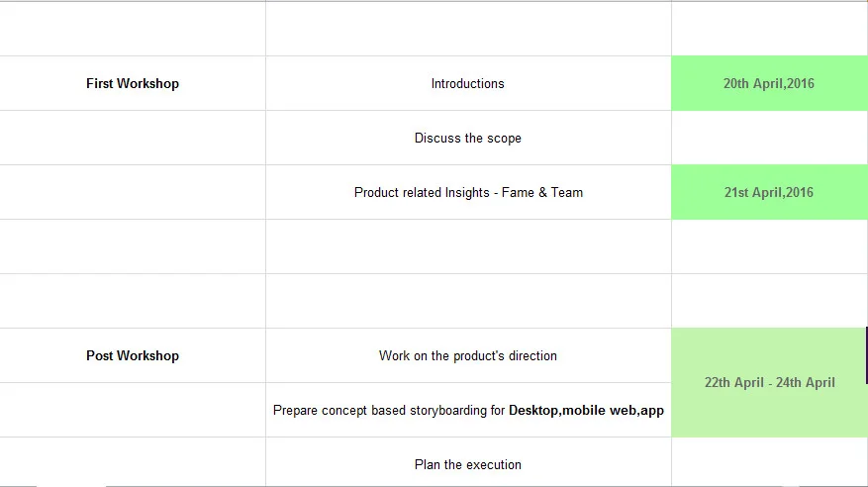Select the Discuss the scope cell
Image resolution: width=868 pixels, height=487 pixels.
click(x=468, y=138)
